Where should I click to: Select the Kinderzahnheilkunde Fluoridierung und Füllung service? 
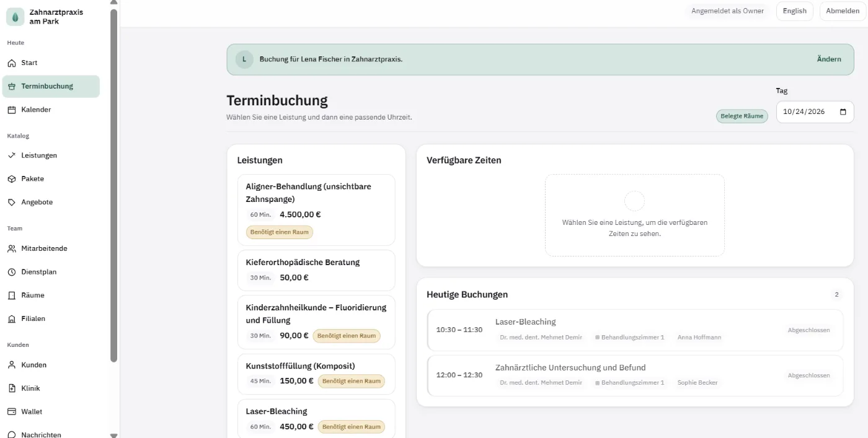[x=316, y=322]
